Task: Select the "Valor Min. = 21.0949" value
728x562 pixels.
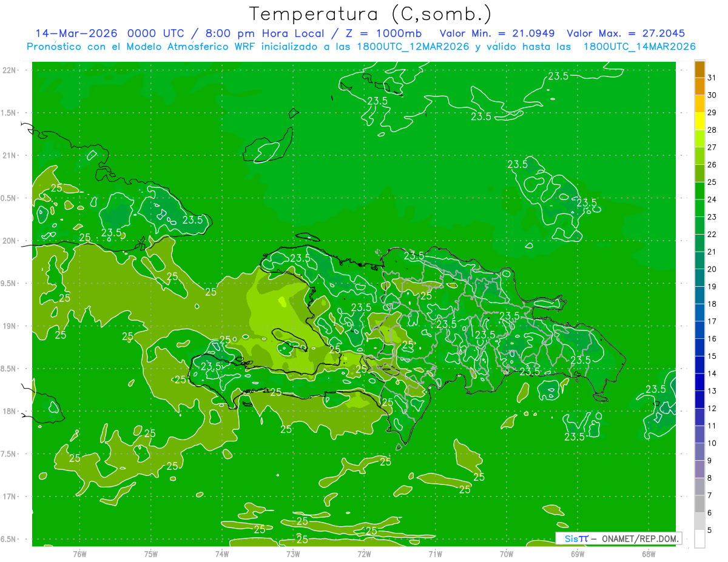Action: [497, 33]
